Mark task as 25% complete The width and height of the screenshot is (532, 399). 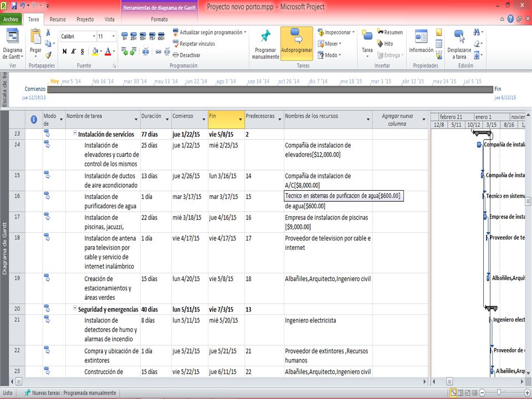pos(134,36)
